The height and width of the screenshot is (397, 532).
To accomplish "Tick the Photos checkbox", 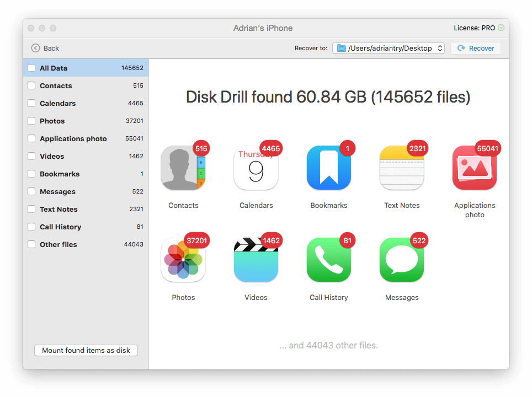I will pyautogui.click(x=31, y=121).
